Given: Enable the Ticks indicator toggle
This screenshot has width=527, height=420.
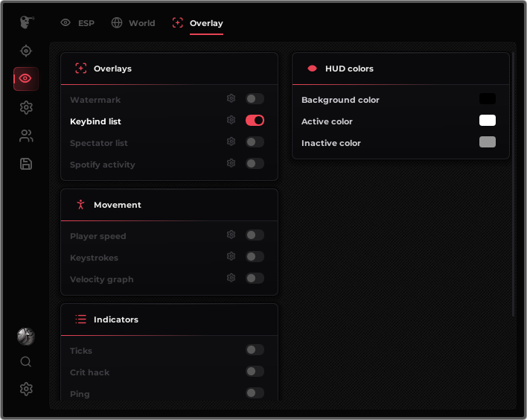Looking at the screenshot, I should coord(255,350).
